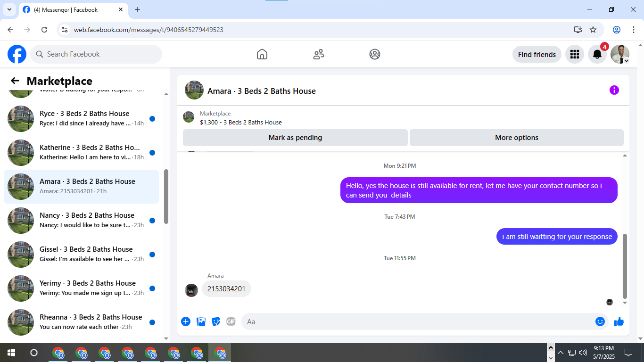Close the Messenger browser tab
Image resolution: width=644 pixels, height=362 pixels.
point(121,9)
